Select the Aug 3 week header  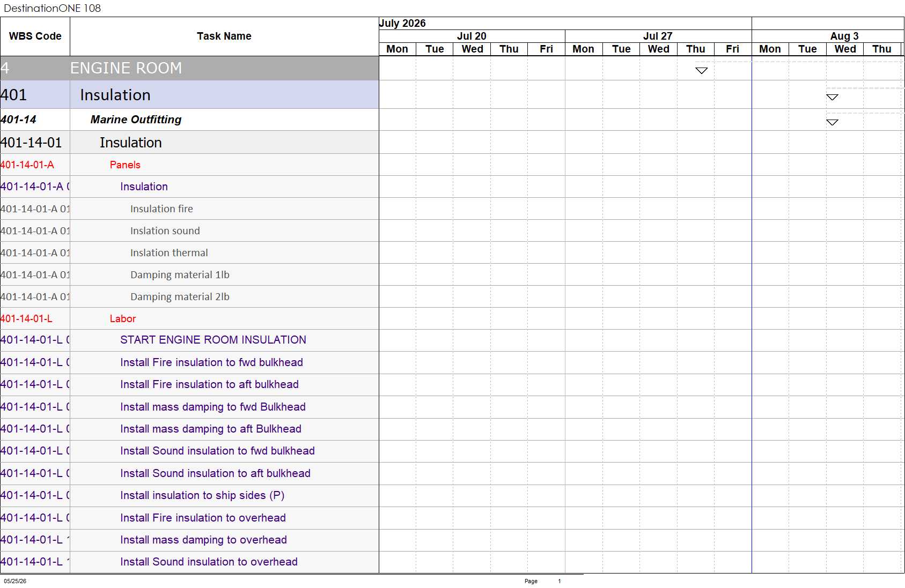[844, 36]
